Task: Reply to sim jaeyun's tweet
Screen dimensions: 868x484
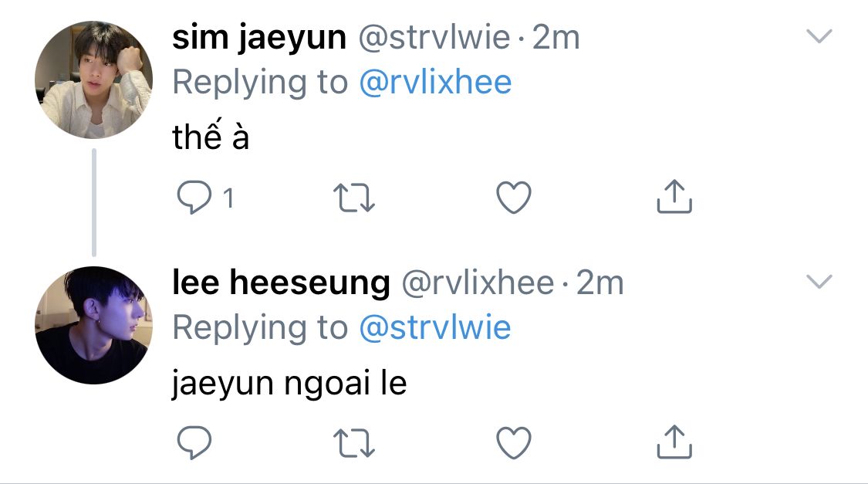Action: tap(194, 197)
